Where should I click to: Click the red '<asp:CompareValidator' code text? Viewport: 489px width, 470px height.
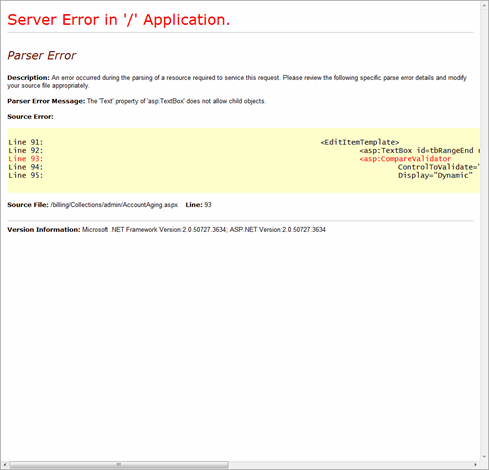(405, 159)
